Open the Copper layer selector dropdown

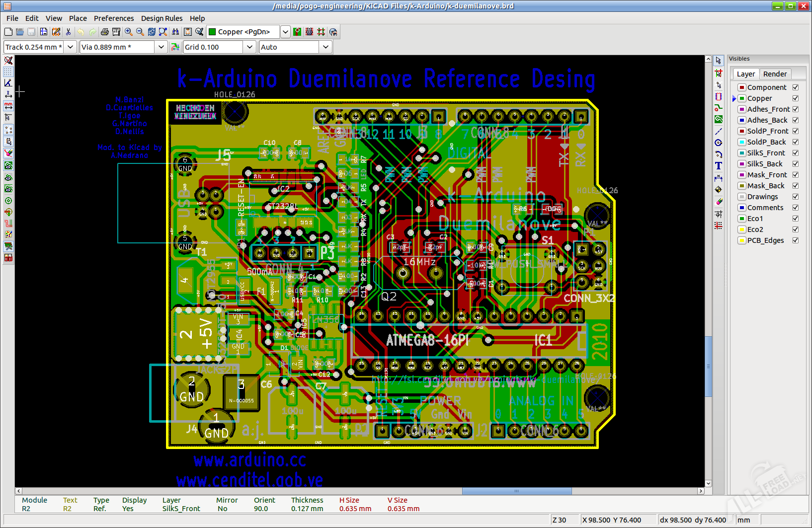point(285,32)
